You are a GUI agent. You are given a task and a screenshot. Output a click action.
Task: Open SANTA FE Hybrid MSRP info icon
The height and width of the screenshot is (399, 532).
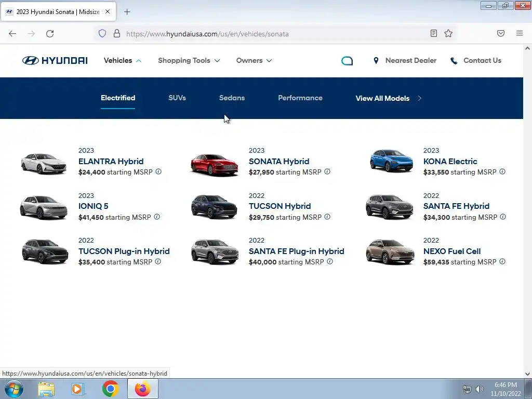[x=503, y=217]
